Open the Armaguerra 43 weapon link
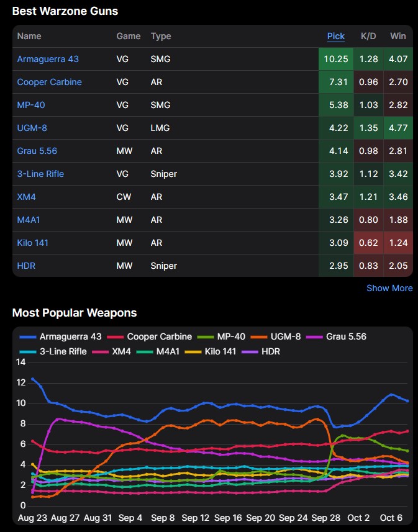The image size is (418, 532). point(48,59)
